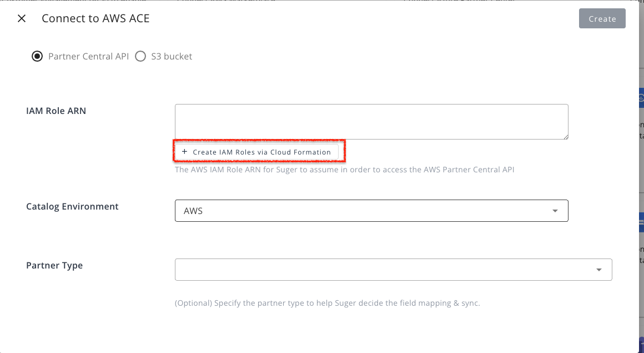Focus the IAM Role ARN text area

(371, 121)
